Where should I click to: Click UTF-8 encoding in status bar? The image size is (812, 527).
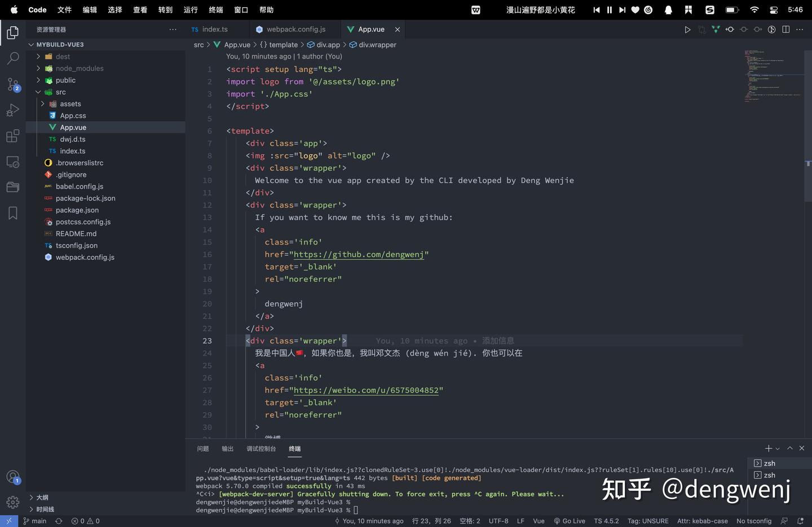(x=498, y=521)
